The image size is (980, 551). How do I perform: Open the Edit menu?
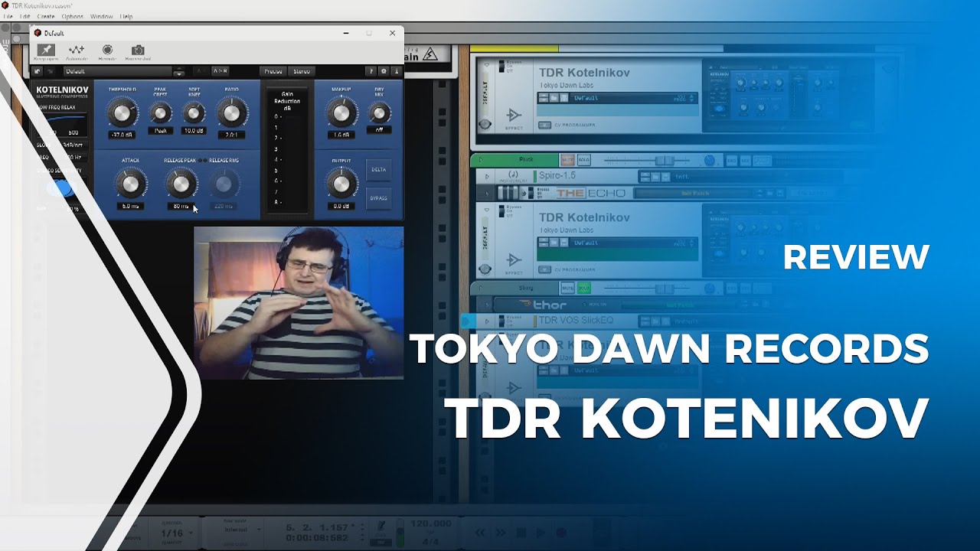coord(25,16)
